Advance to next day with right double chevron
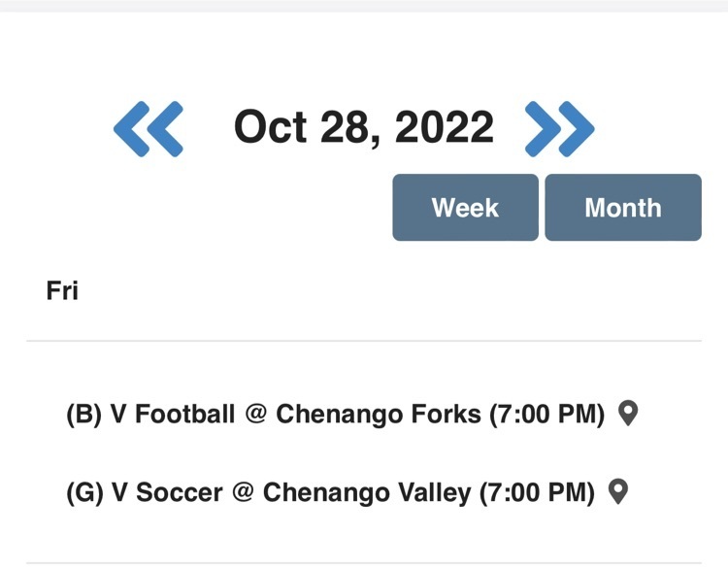Screen dimensions: 728x568 [559, 128]
